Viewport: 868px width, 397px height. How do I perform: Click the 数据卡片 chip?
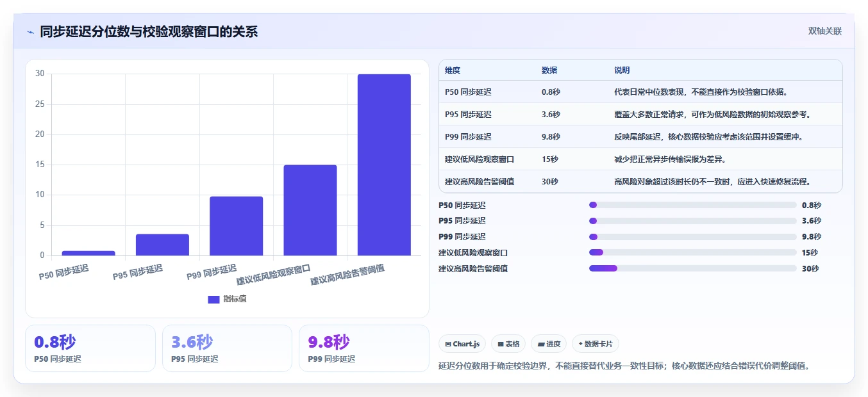pos(596,344)
